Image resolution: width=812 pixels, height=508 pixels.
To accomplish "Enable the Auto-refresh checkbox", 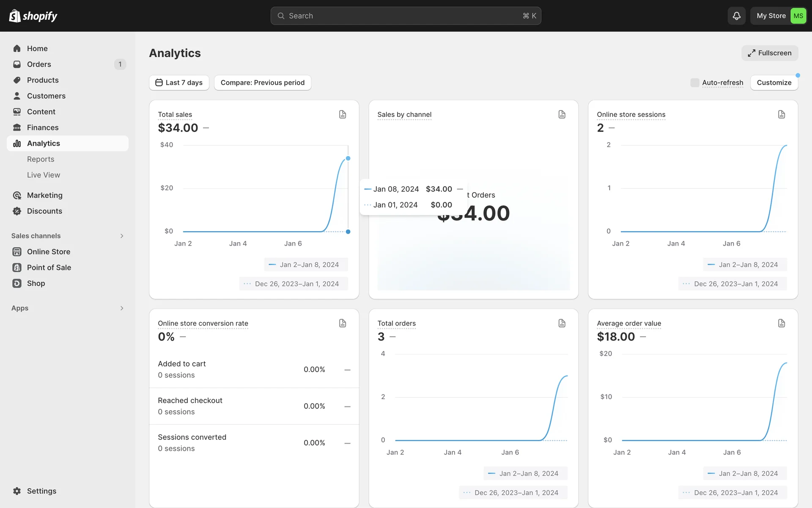I will (x=694, y=83).
